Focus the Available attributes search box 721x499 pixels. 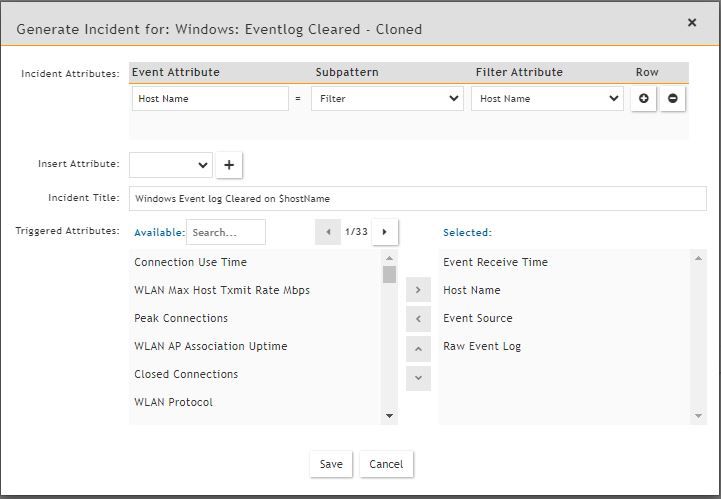[x=226, y=232]
